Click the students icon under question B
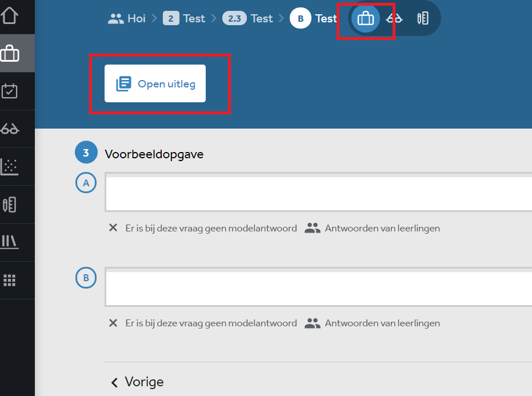 (312, 323)
